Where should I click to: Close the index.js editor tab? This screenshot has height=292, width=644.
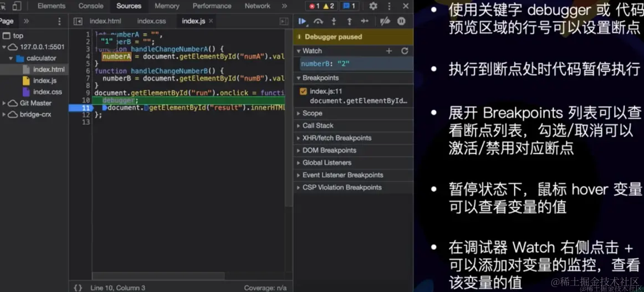click(211, 21)
